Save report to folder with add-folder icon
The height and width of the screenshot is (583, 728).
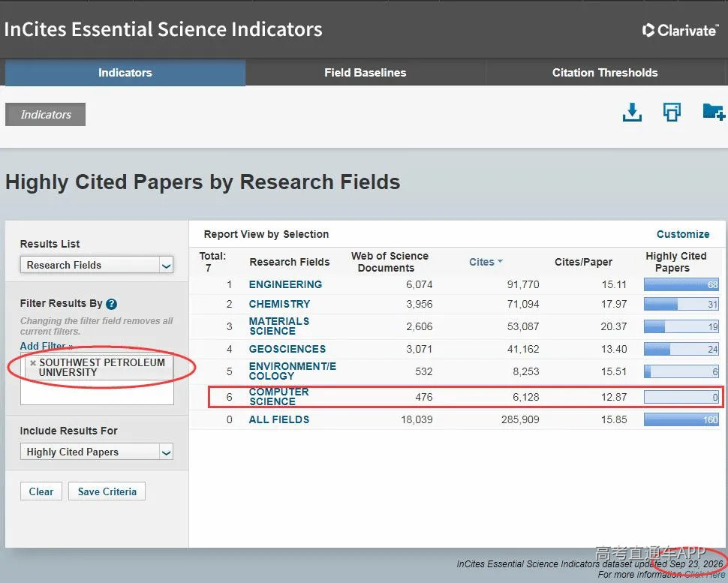point(714,113)
